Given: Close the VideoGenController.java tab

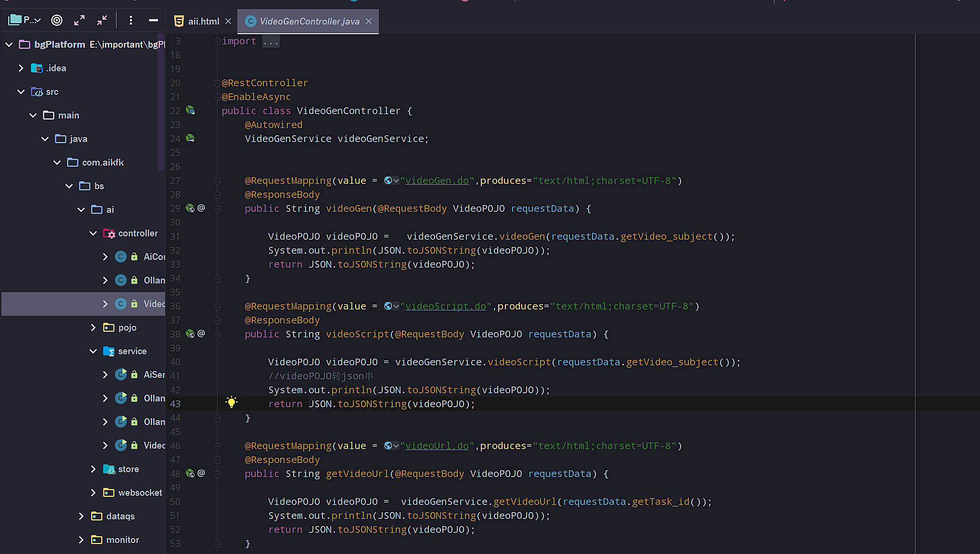Looking at the screenshot, I should click(x=369, y=21).
